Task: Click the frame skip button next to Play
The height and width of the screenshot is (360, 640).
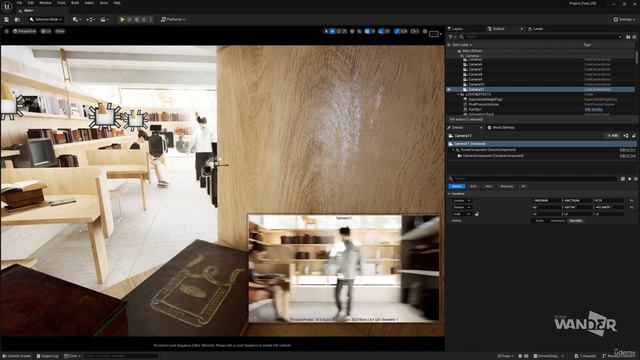Action: (130, 20)
